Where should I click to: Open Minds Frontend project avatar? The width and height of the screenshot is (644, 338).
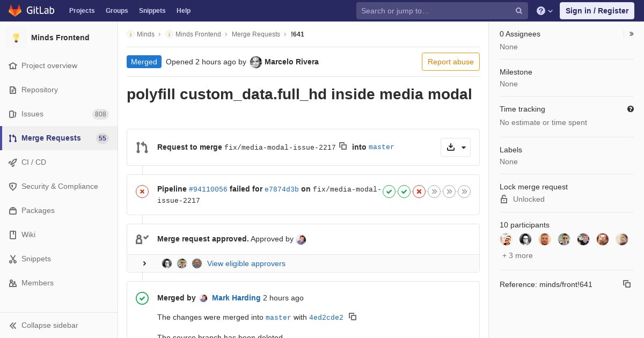pos(16,38)
